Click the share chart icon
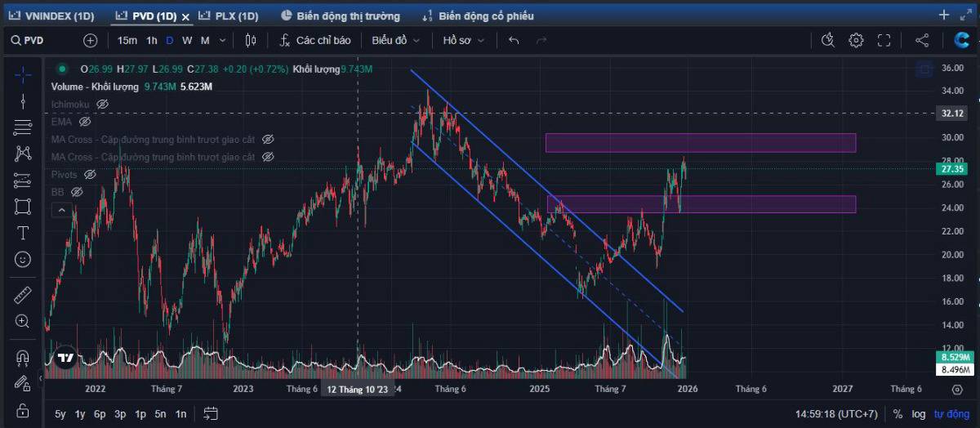The height and width of the screenshot is (428, 980). 922,40
